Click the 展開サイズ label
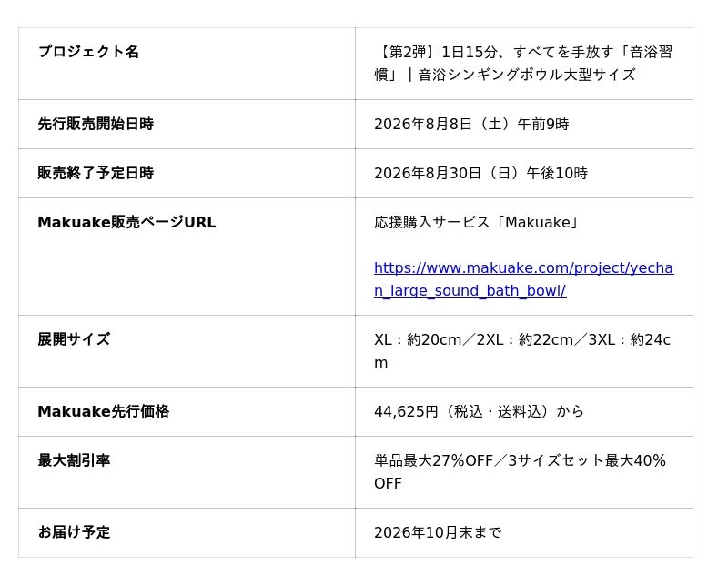Screen dimensions: 728x585 coord(74,339)
